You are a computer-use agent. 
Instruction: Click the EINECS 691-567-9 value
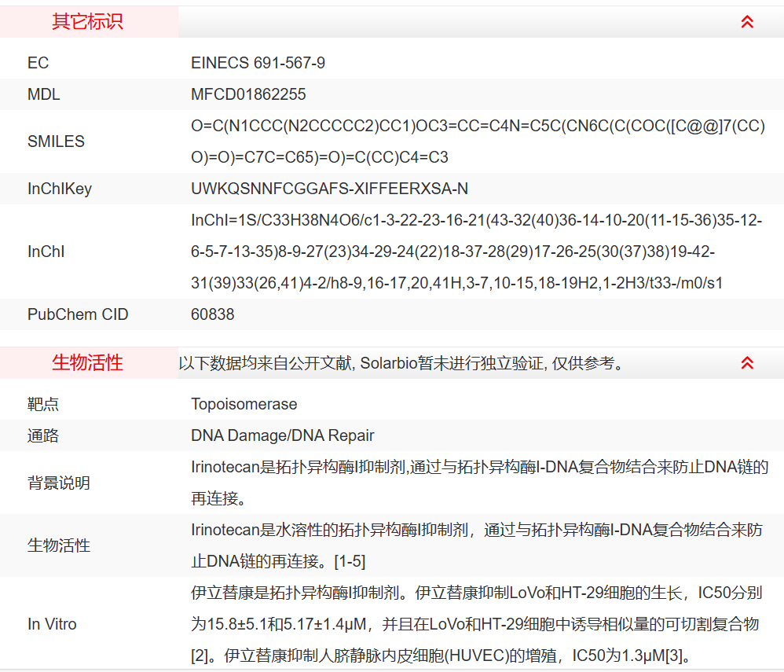coord(258,63)
